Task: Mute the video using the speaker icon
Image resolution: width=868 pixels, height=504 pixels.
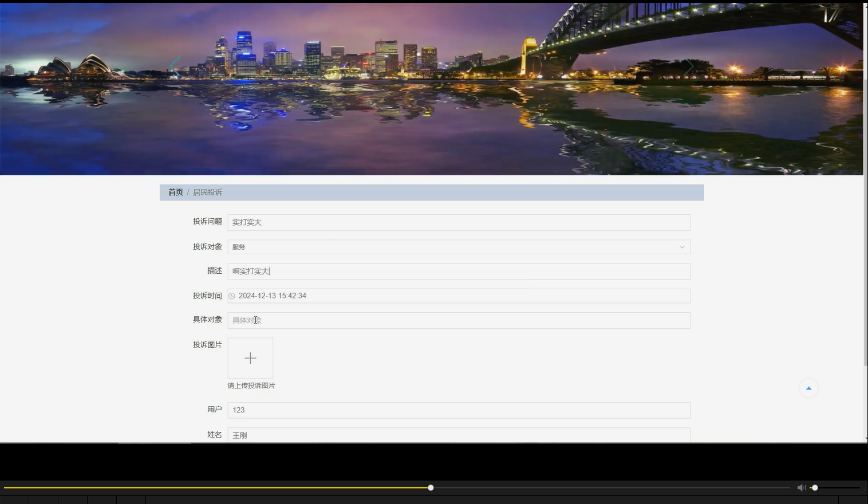Action: pos(800,487)
